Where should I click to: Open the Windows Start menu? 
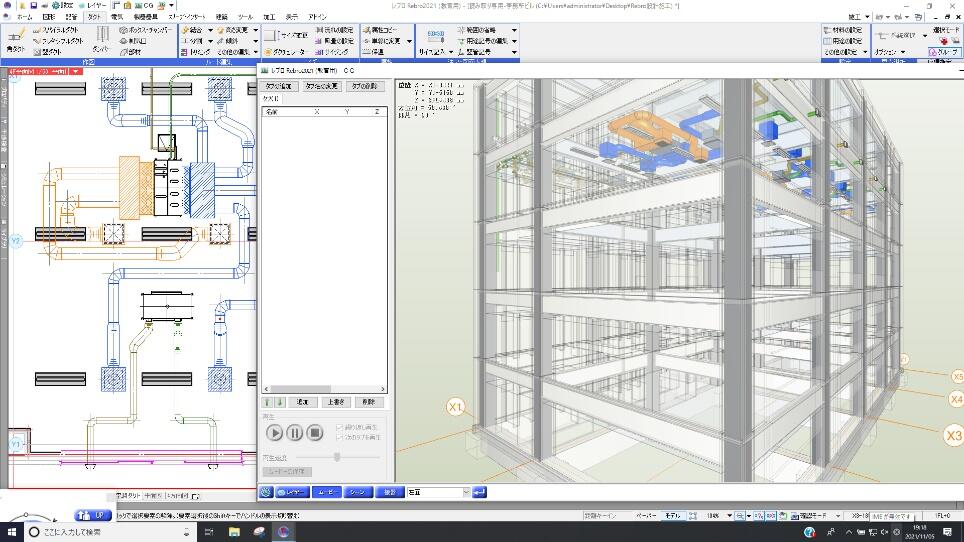coord(12,532)
